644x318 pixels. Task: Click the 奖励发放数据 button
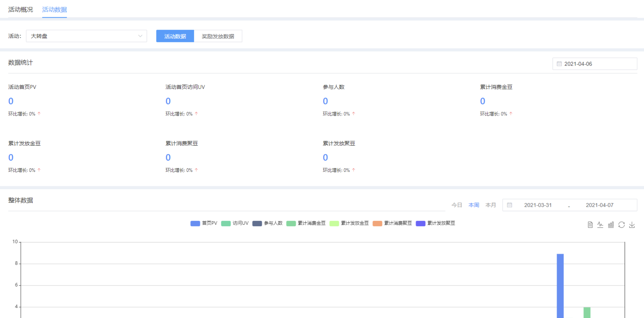(218, 36)
